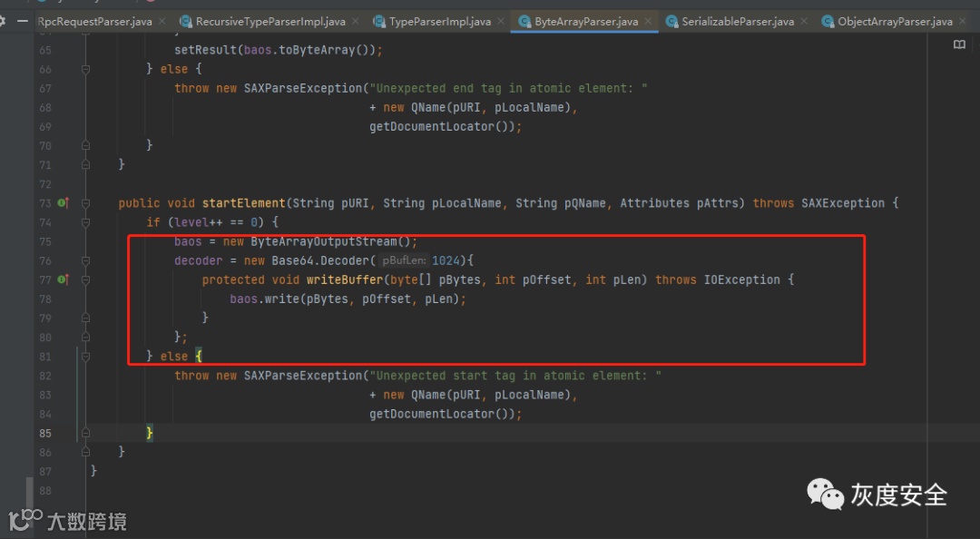Close the ObjectArrayParser.java tab
980x539 pixels.
coord(963,21)
